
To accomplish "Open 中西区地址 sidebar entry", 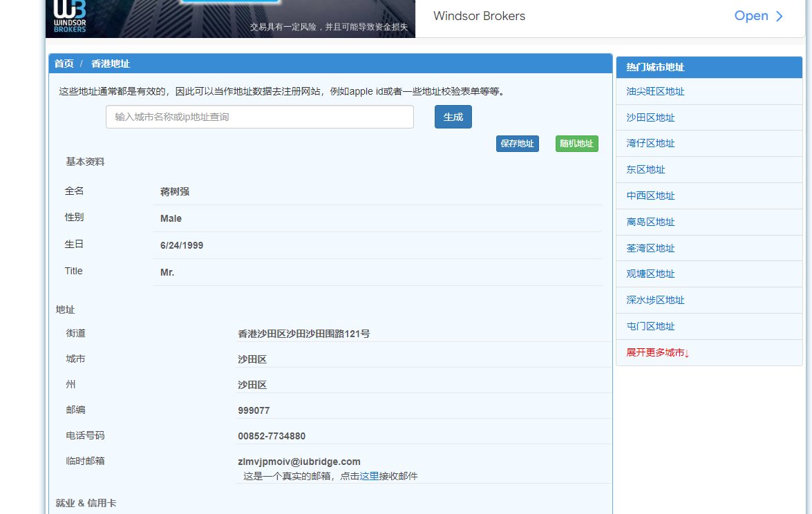I will 650,196.
